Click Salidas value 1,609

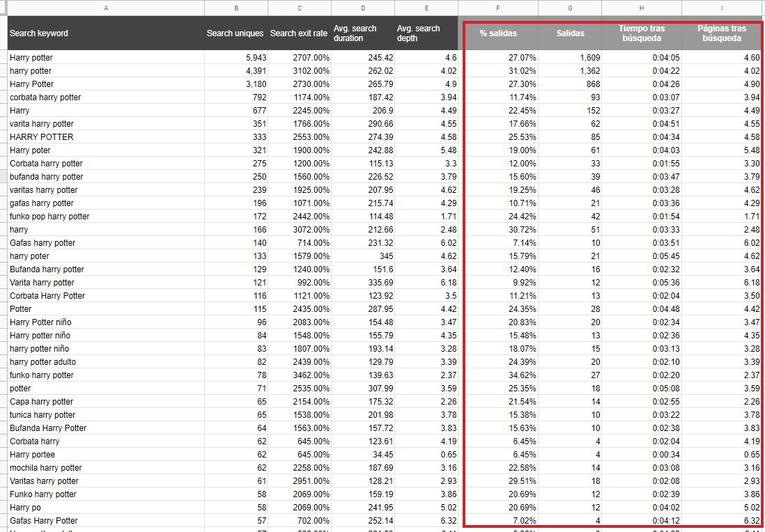[x=570, y=58]
